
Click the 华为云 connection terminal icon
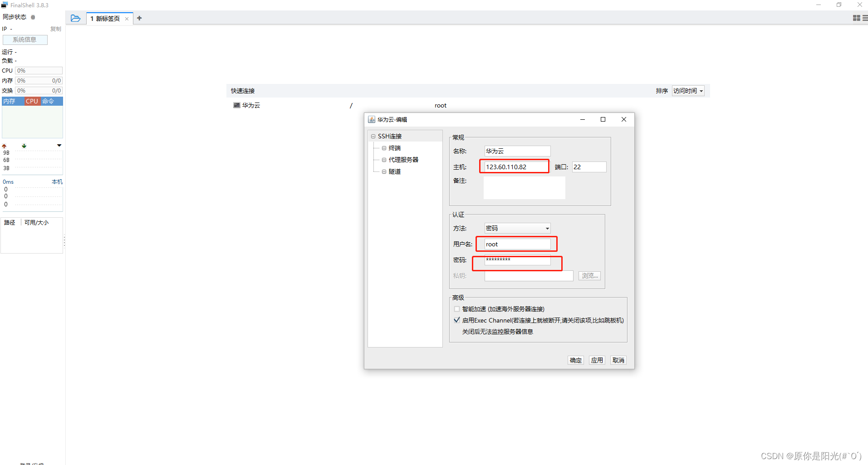click(x=236, y=105)
